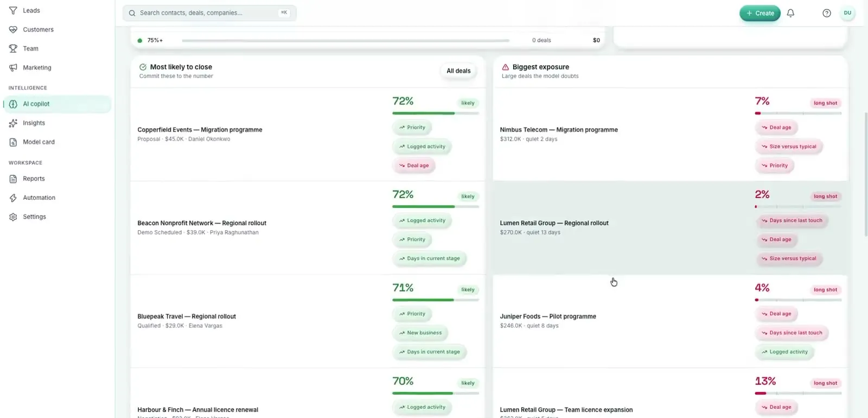The image size is (868, 418).
Task: Open the notifications bell
Action: point(790,13)
